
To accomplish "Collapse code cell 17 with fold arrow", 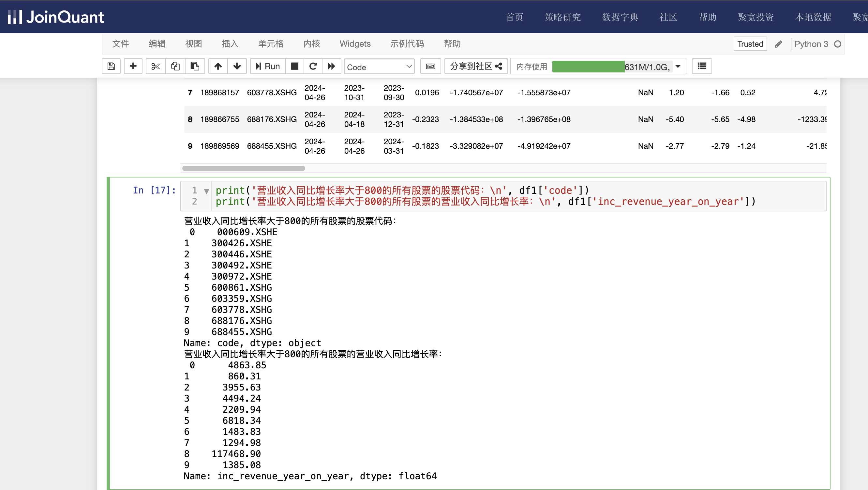I will [x=206, y=191].
